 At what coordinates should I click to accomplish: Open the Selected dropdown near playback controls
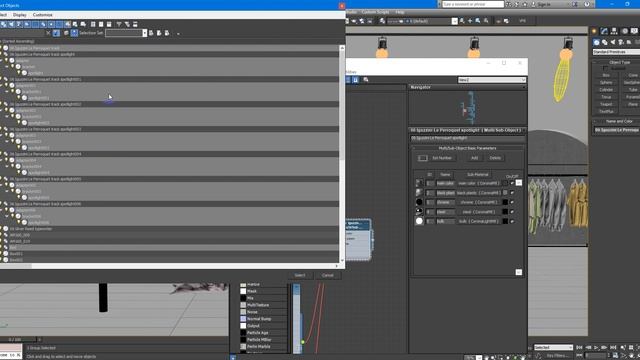click(553, 348)
